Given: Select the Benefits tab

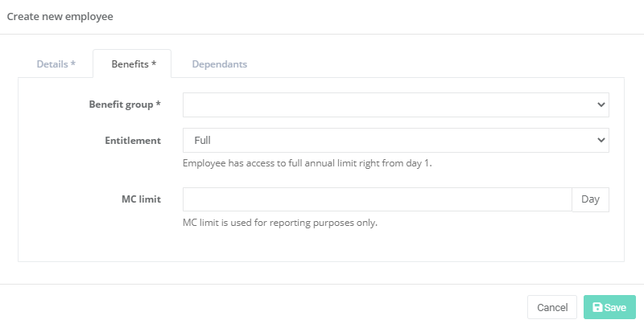Looking at the screenshot, I should [x=133, y=64].
